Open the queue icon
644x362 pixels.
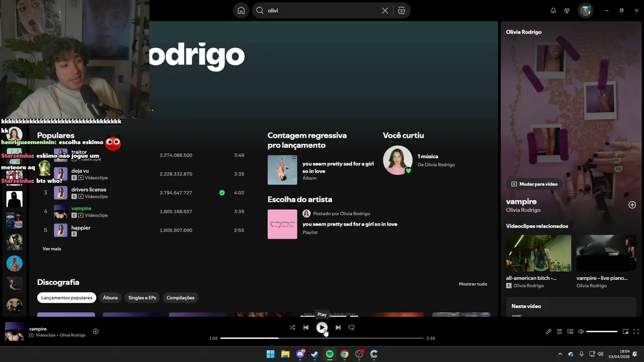point(559,332)
